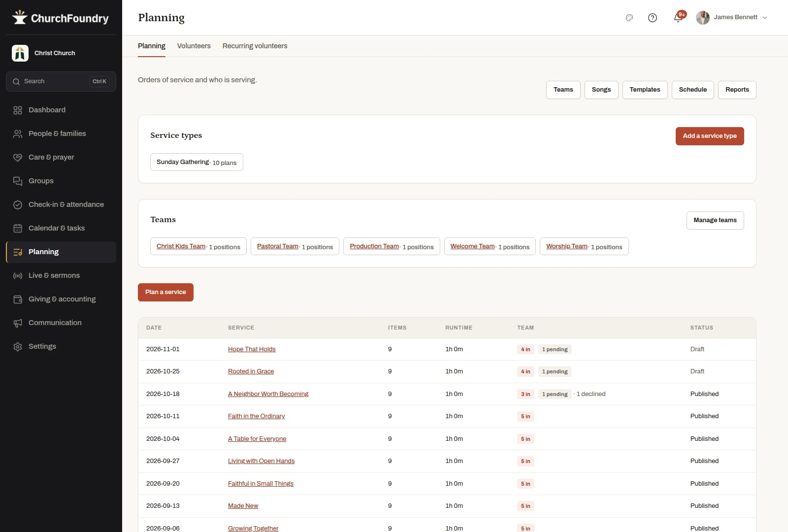This screenshot has height=532, width=788.
Task: Click the Calendar & tasks icon
Action: (x=18, y=229)
